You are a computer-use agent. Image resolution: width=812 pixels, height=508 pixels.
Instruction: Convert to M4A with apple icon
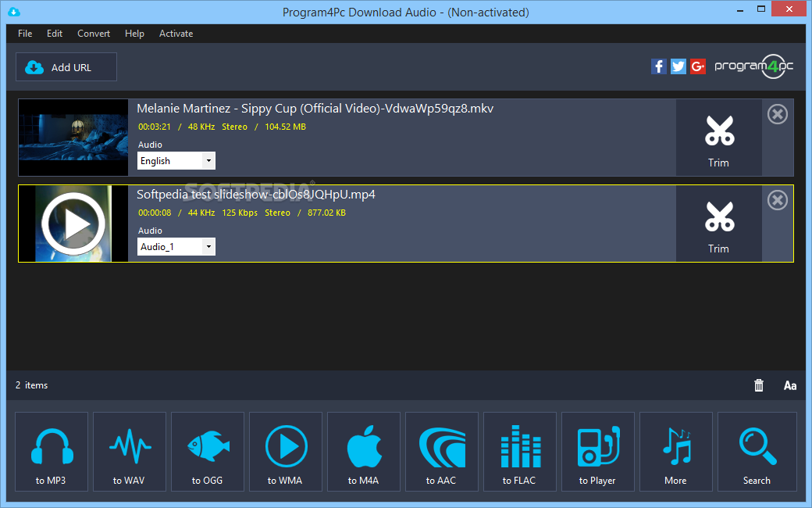[x=364, y=452]
